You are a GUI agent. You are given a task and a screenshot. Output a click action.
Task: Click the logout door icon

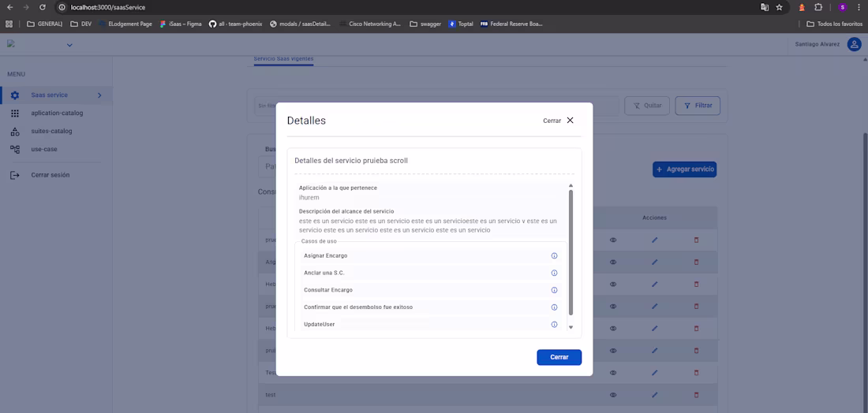click(x=15, y=175)
